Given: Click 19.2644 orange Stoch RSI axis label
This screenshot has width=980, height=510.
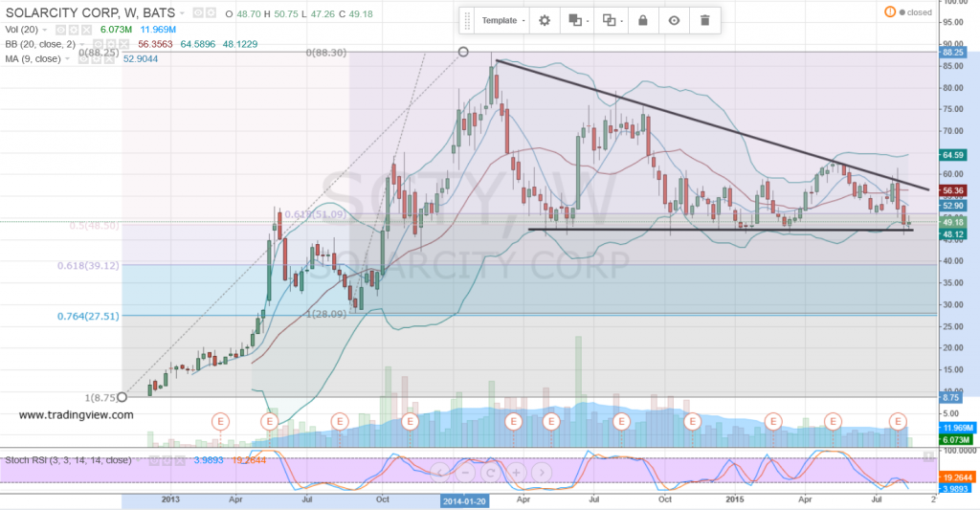Looking at the screenshot, I should coord(956,477).
